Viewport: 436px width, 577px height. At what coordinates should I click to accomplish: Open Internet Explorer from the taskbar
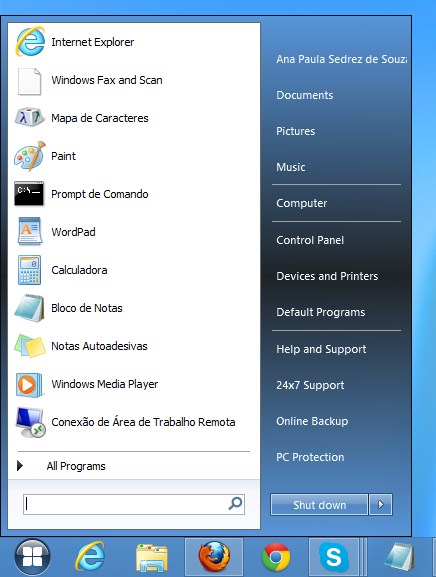(90, 556)
